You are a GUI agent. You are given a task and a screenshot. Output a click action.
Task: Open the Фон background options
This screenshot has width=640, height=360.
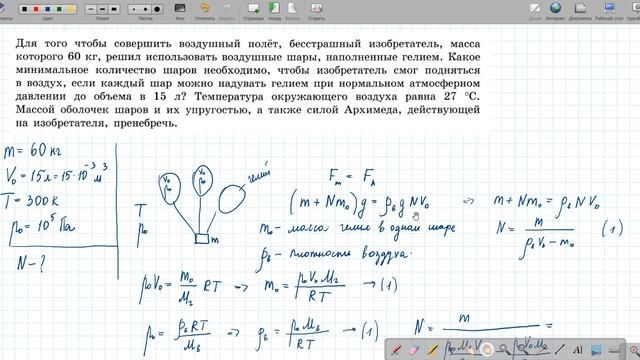click(180, 10)
